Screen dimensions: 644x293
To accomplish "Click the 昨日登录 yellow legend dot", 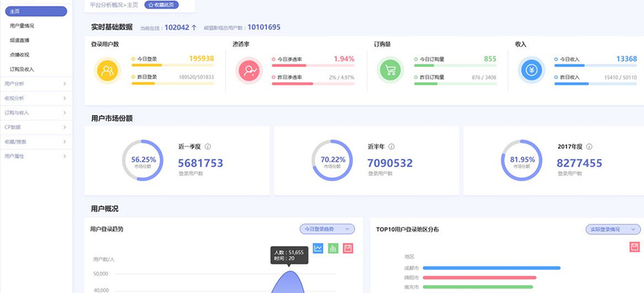I will click(x=133, y=77).
